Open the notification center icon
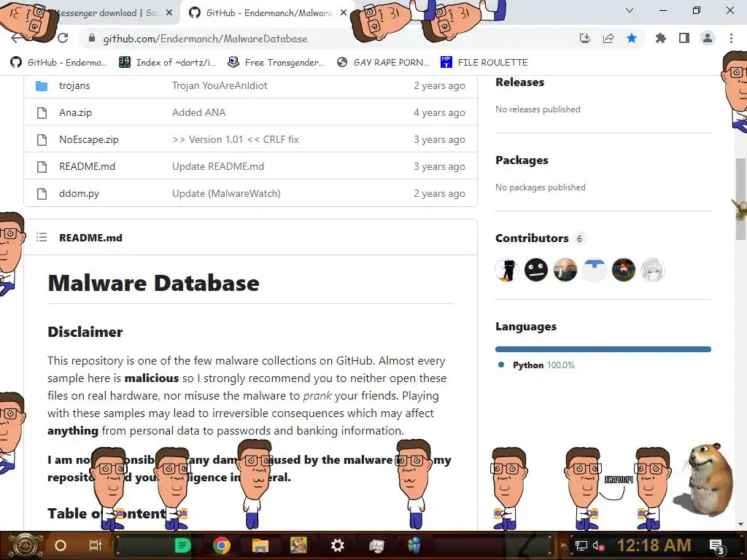Viewport: 747px width, 560px height. 717,547
